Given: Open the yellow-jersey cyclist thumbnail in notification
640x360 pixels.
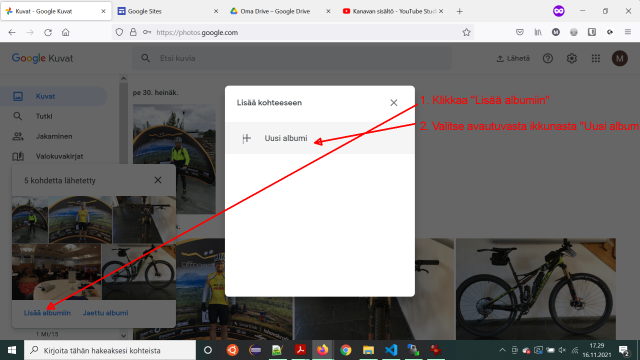Looking at the screenshot, I should [80, 220].
